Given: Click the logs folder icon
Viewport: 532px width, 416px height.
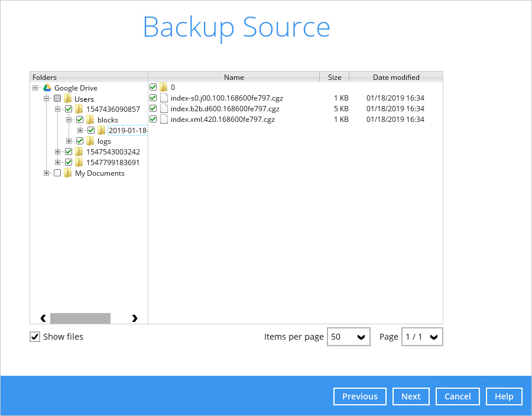Looking at the screenshot, I should (90, 141).
